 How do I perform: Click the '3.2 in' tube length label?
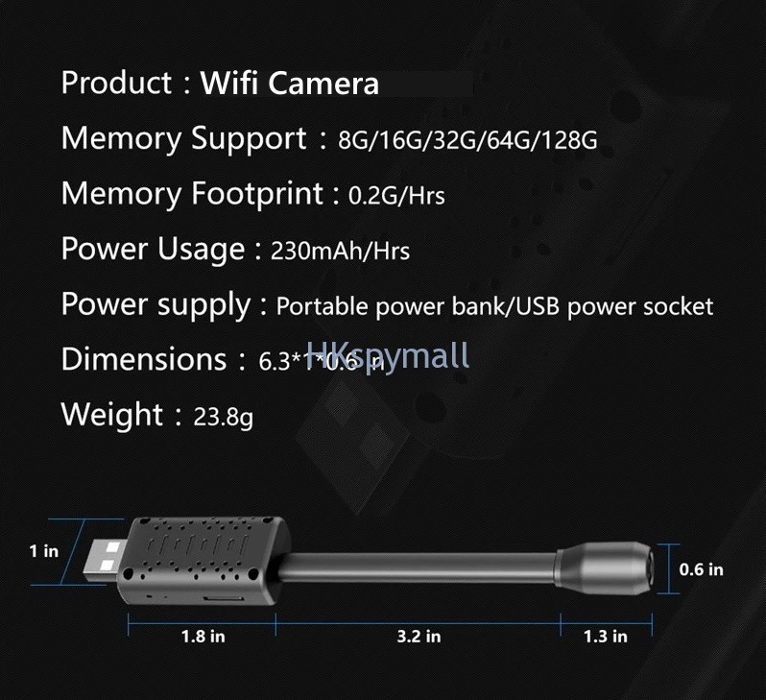(x=419, y=637)
